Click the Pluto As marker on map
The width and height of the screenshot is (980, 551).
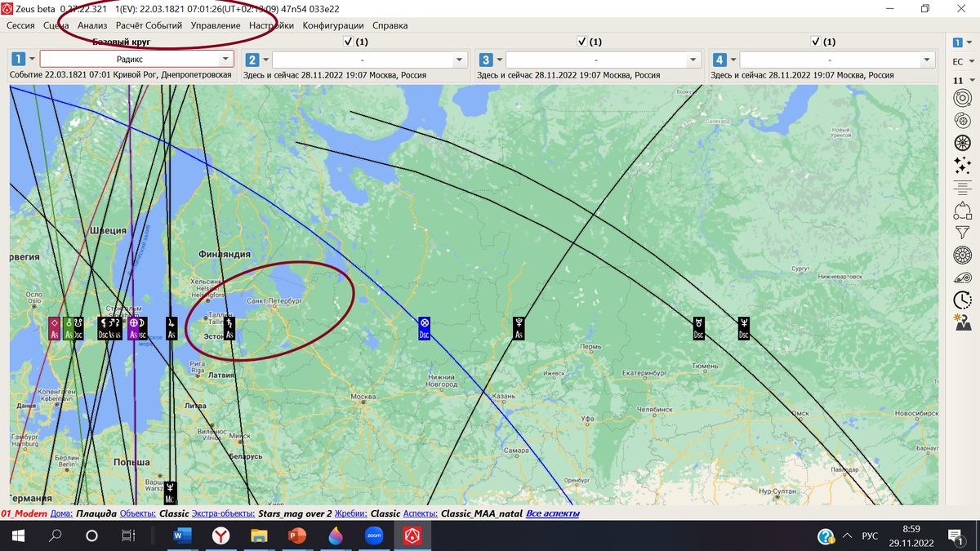[x=519, y=328]
